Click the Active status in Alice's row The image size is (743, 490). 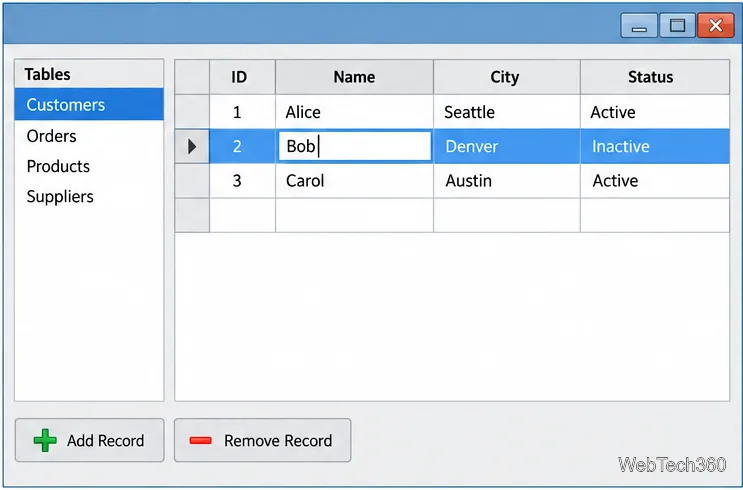[x=655, y=112]
